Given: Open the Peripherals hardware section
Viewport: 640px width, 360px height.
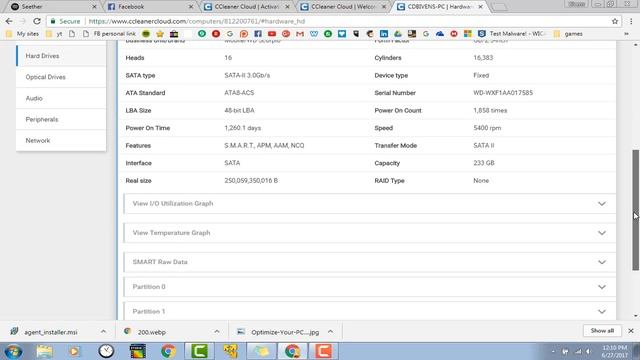Looking at the screenshot, I should [x=61, y=120].
